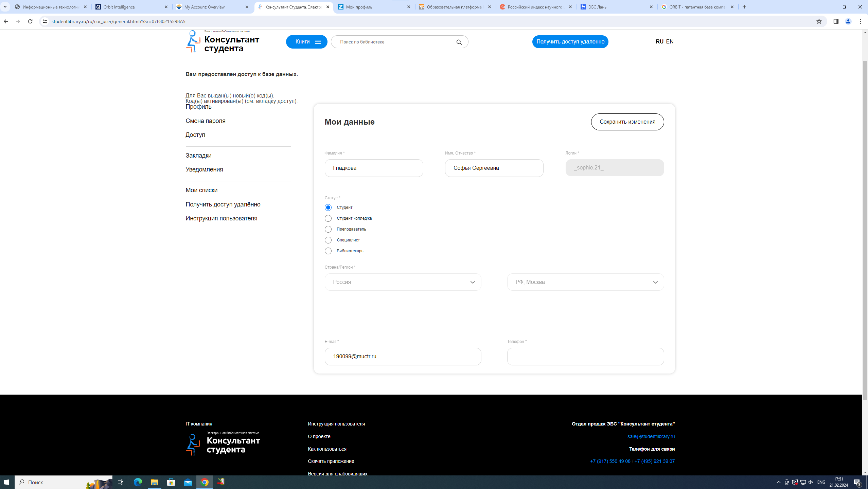Click Chrome icon on taskbar
868x489 pixels.
coord(205,482)
